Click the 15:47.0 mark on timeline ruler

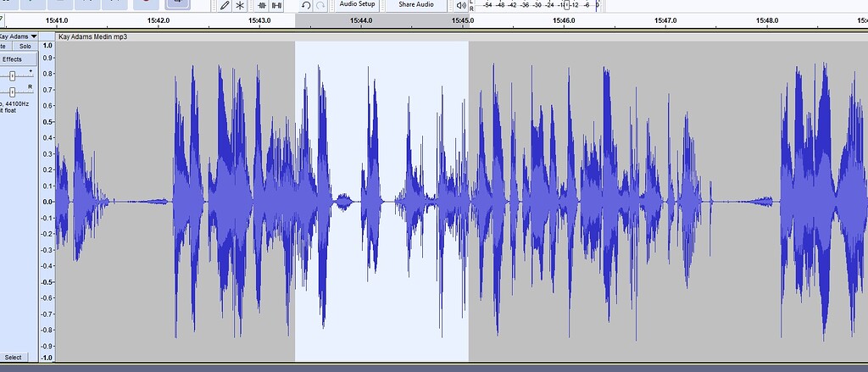(x=665, y=20)
